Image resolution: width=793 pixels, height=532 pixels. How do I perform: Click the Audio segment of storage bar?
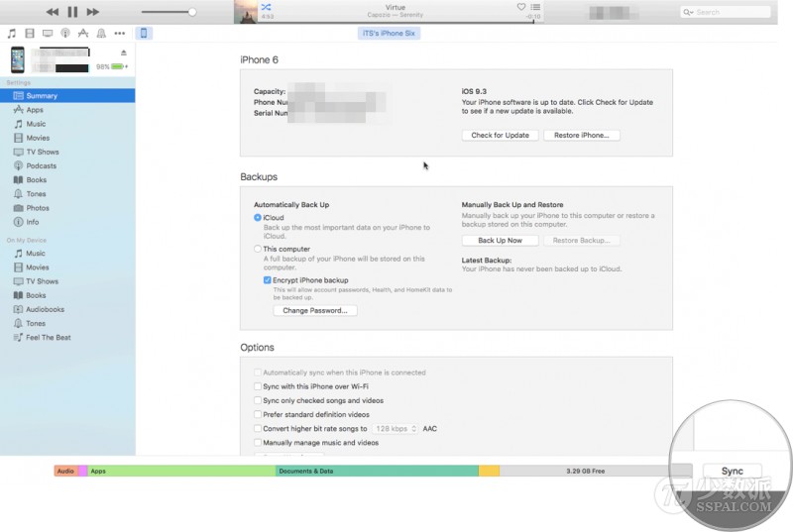tap(65, 471)
